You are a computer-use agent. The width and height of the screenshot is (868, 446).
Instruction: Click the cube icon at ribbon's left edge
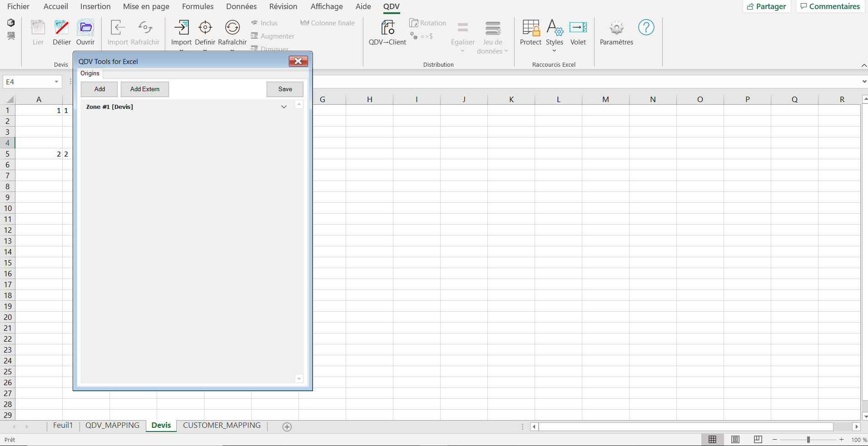tap(11, 23)
